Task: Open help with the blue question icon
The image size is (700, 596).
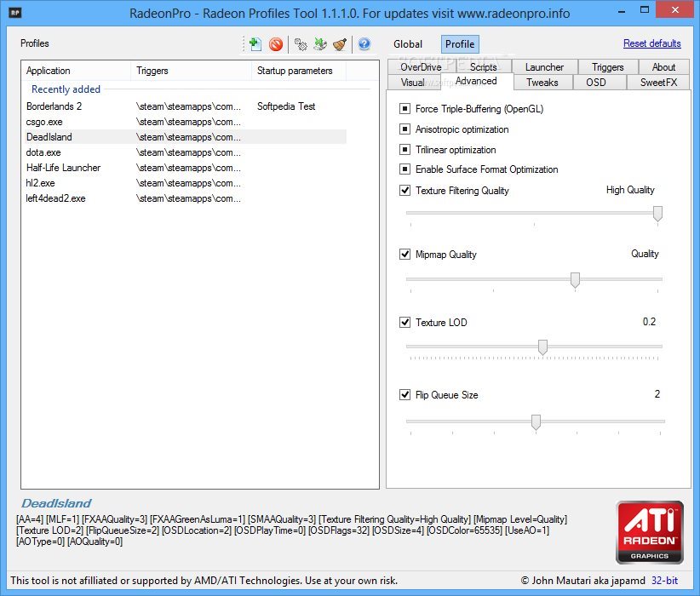Action: [364, 43]
